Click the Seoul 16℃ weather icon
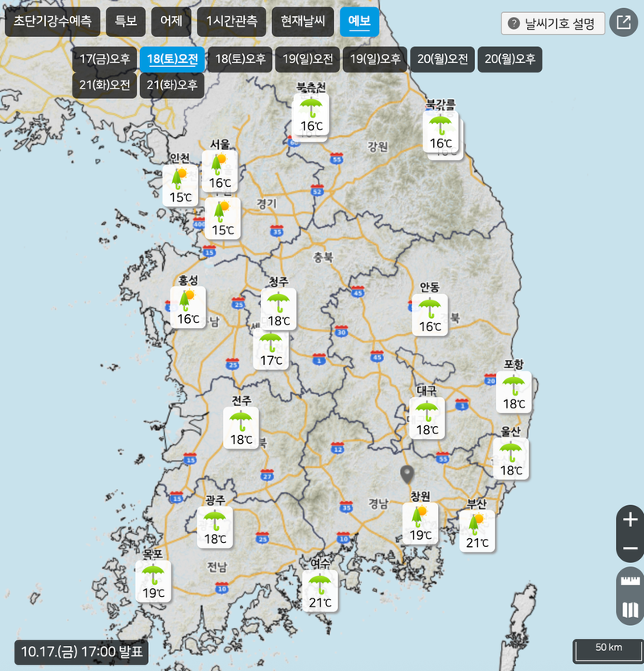644x671 pixels. click(221, 170)
